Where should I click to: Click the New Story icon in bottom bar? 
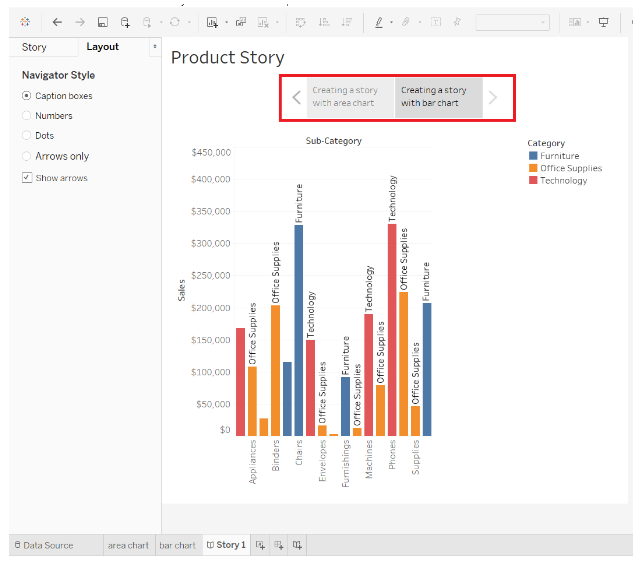point(298,545)
